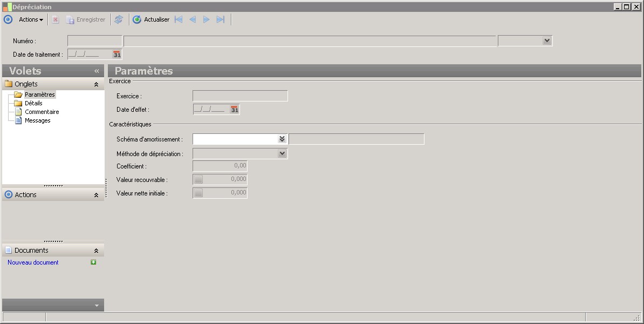Click the Actualiser refresh button
The height and width of the screenshot is (324, 644).
click(x=150, y=19)
